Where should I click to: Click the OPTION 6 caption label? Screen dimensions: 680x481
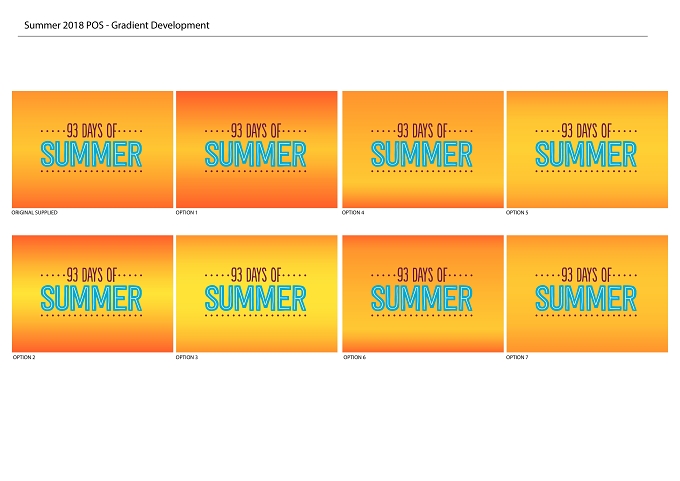coord(354,357)
